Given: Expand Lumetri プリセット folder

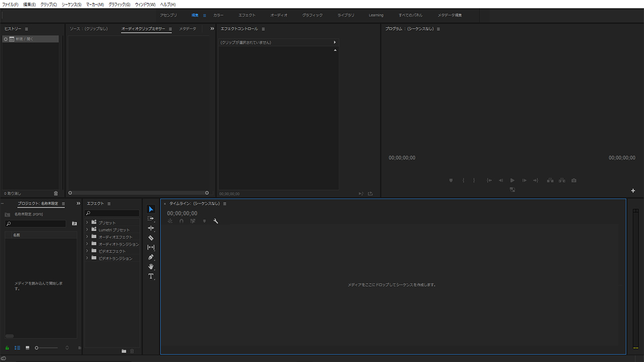Looking at the screenshot, I should click(87, 229).
